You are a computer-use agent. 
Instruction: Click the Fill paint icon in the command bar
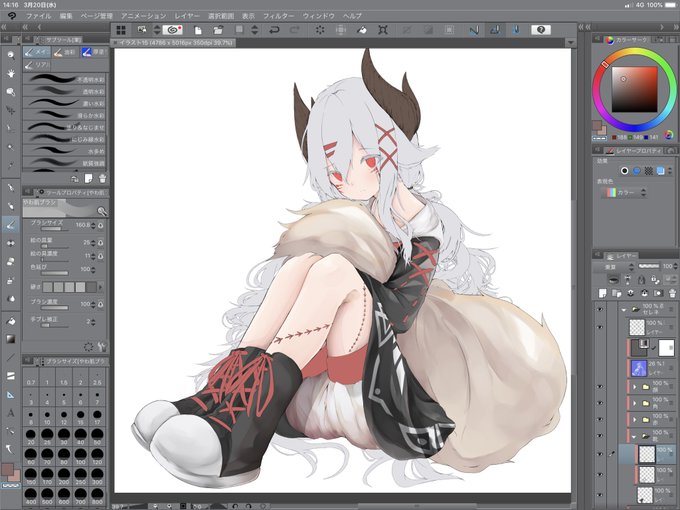pos(362,30)
